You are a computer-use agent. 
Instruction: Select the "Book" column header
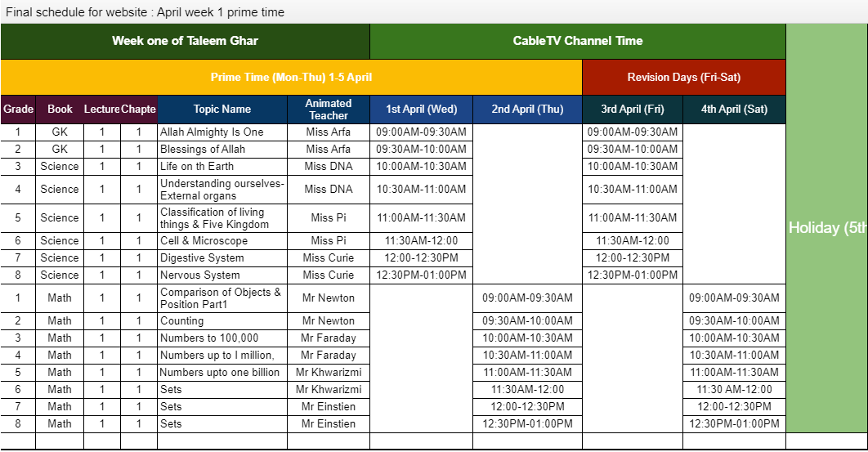coord(60,110)
